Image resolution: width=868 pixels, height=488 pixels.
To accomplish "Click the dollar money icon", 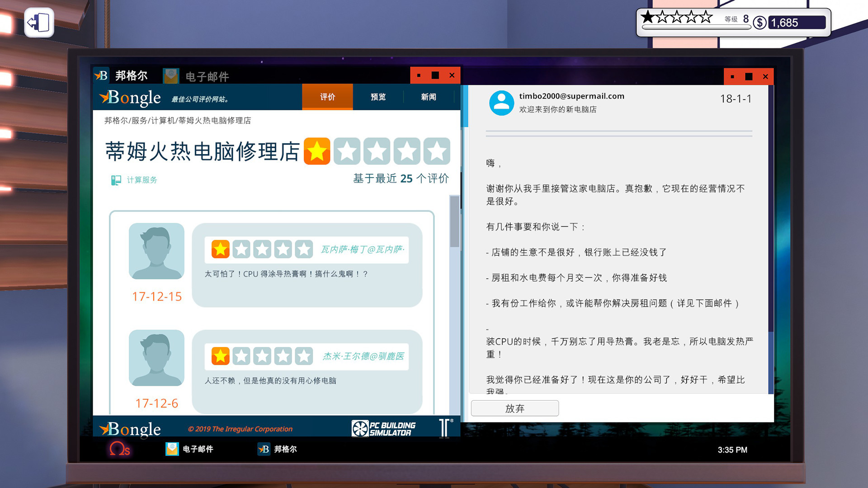I will pos(759,23).
